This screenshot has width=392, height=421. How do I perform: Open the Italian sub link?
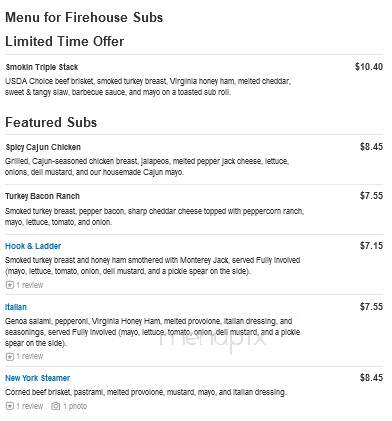pos(16,307)
